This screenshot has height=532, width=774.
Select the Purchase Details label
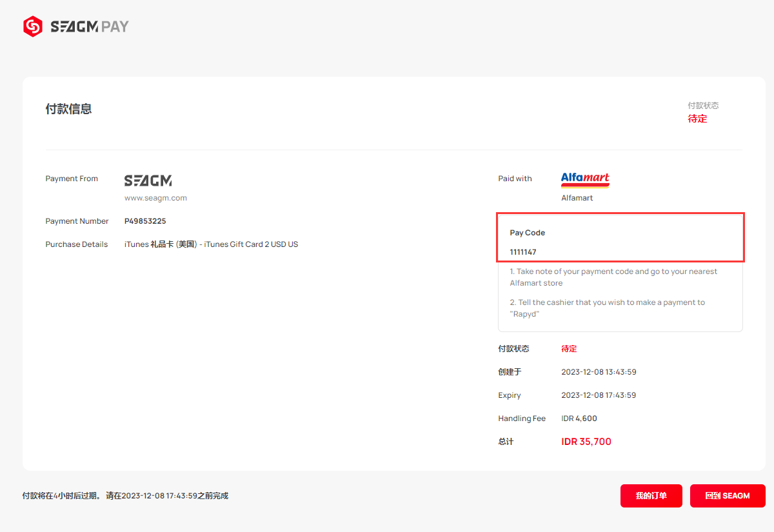pos(77,244)
